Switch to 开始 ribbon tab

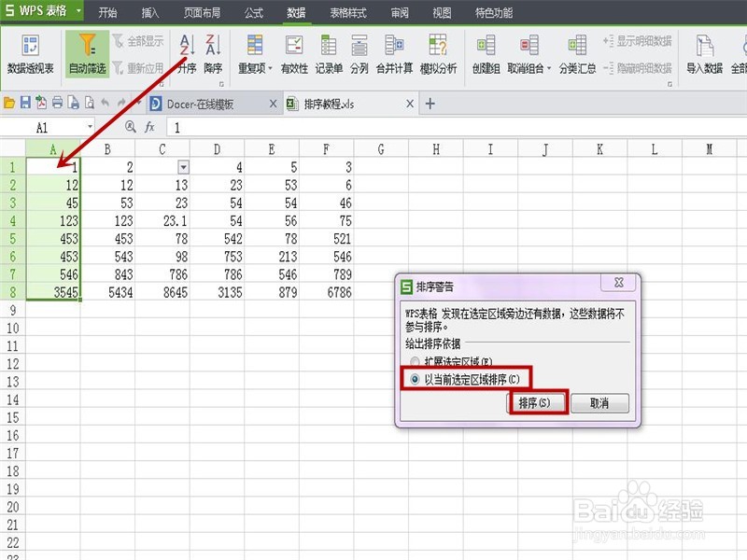(107, 12)
